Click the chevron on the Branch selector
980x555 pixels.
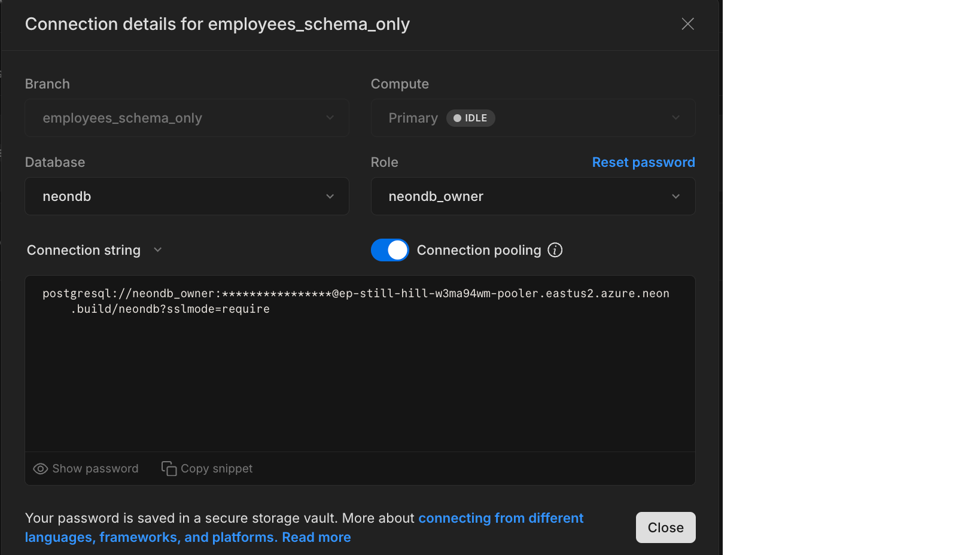coord(330,118)
